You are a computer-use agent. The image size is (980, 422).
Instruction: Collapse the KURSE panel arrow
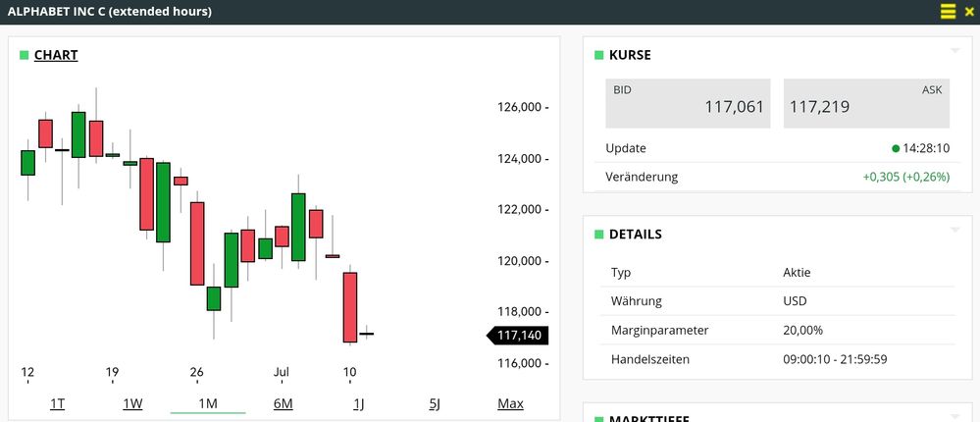click(954, 50)
